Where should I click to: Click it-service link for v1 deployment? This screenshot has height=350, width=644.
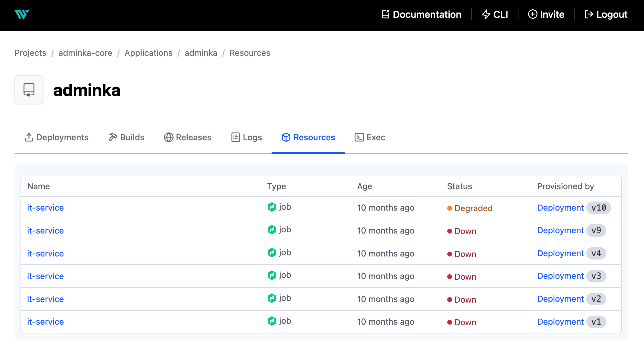point(45,322)
